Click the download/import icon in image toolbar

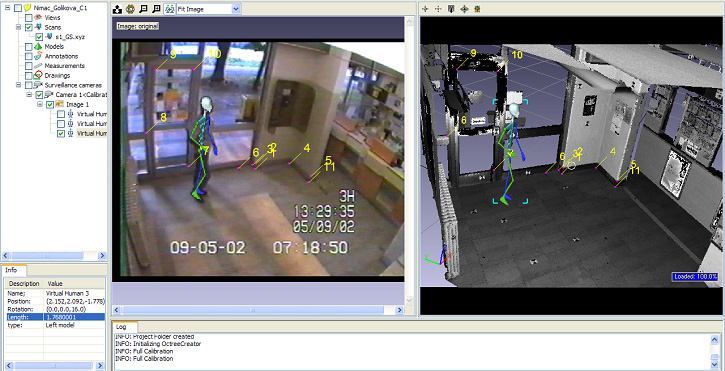coord(118,9)
